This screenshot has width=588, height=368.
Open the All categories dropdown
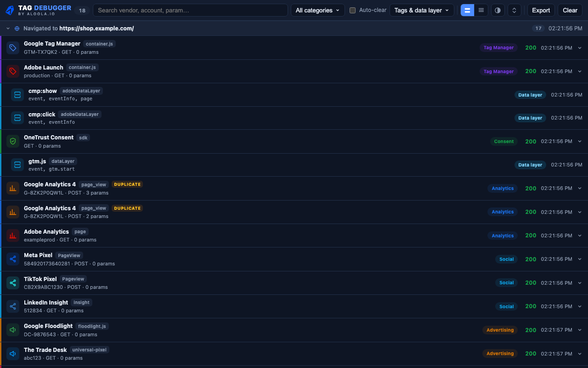coord(318,10)
